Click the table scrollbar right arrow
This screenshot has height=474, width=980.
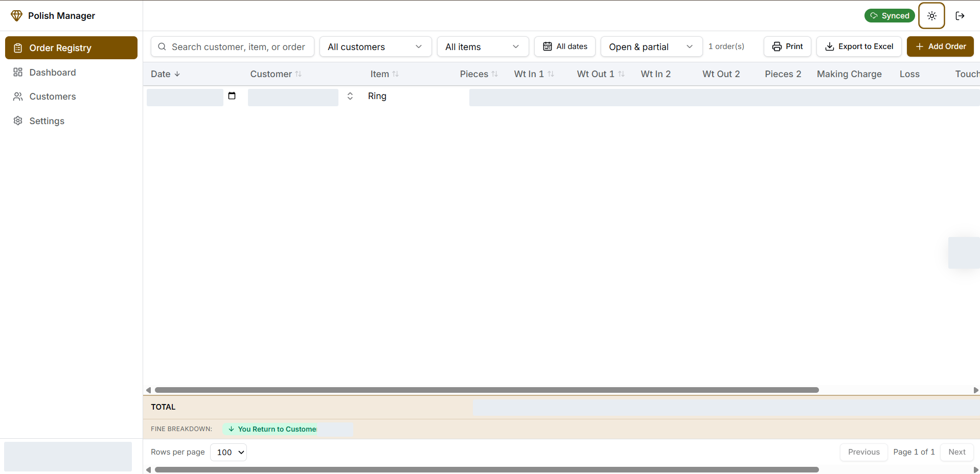(975, 390)
